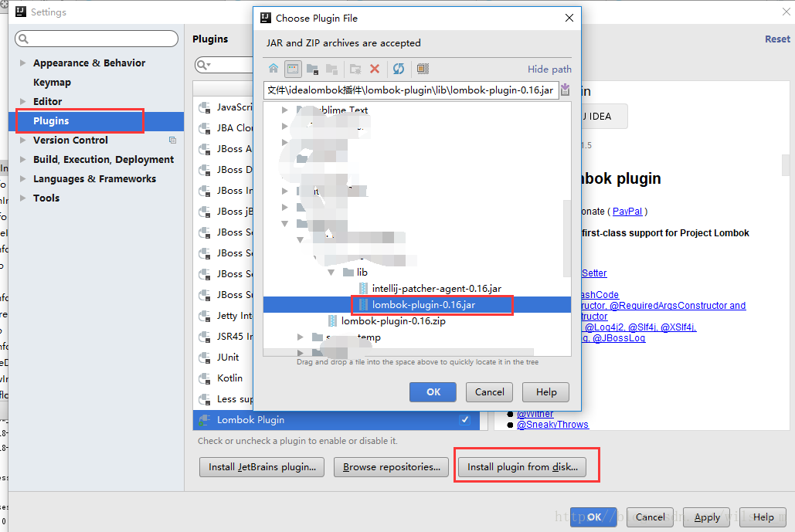
Task: Expand the Sublime Text folder node
Action: click(285, 110)
